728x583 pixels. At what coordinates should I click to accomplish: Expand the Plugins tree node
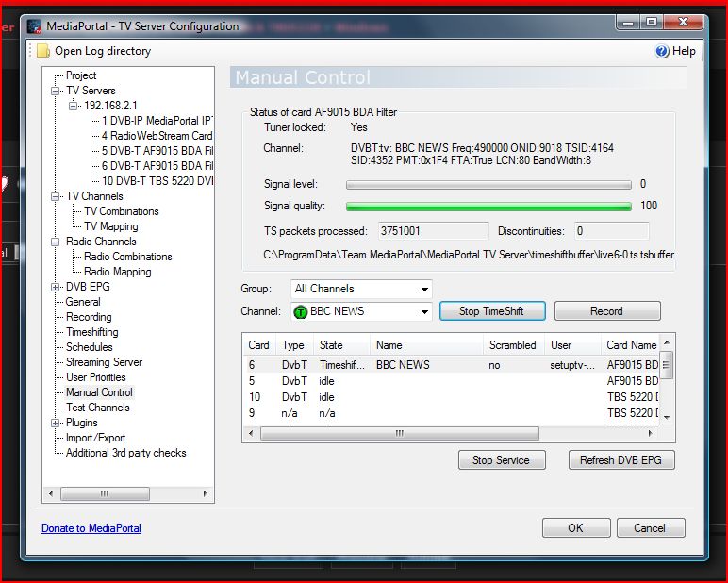point(55,423)
